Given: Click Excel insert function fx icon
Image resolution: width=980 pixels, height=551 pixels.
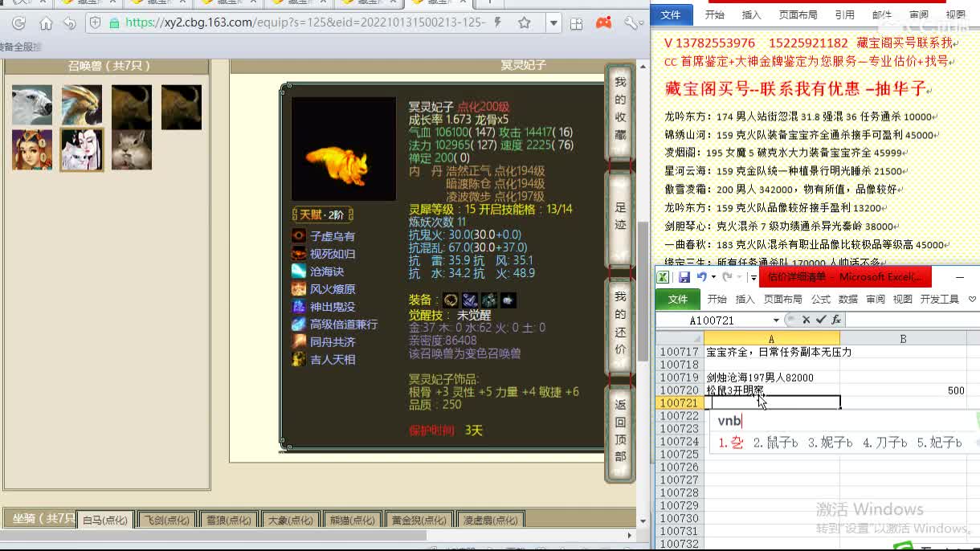Looking at the screenshot, I should point(835,320).
